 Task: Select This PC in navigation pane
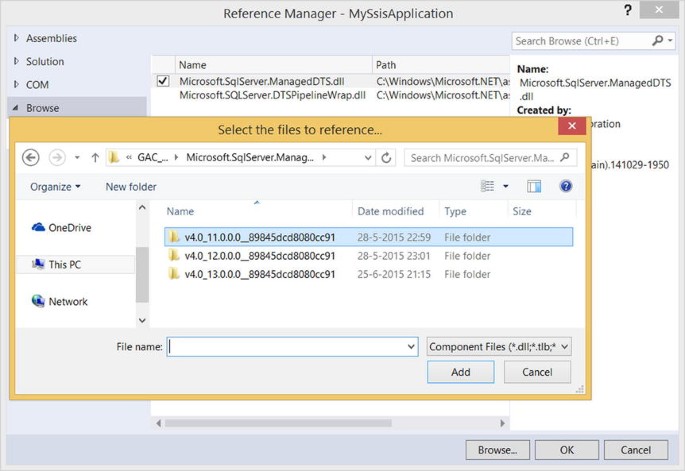57,264
